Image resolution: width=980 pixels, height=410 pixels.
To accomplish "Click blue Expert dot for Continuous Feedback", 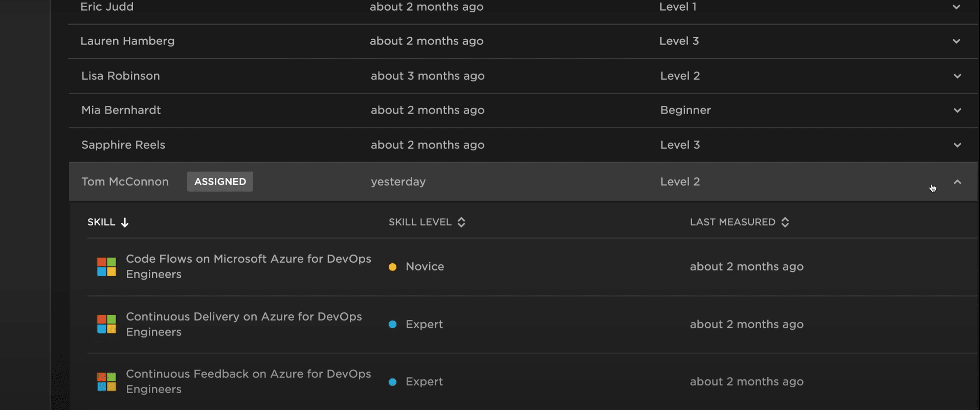I will [392, 382].
